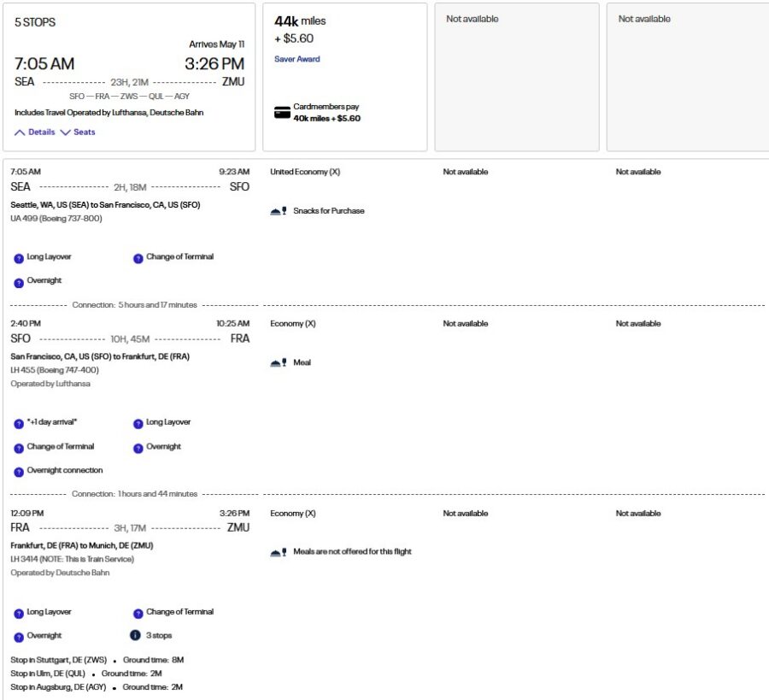This screenshot has height=700, width=769.
Task: Click Change of Terminal icon on the FRA-ZMU segment
Action: [138, 612]
